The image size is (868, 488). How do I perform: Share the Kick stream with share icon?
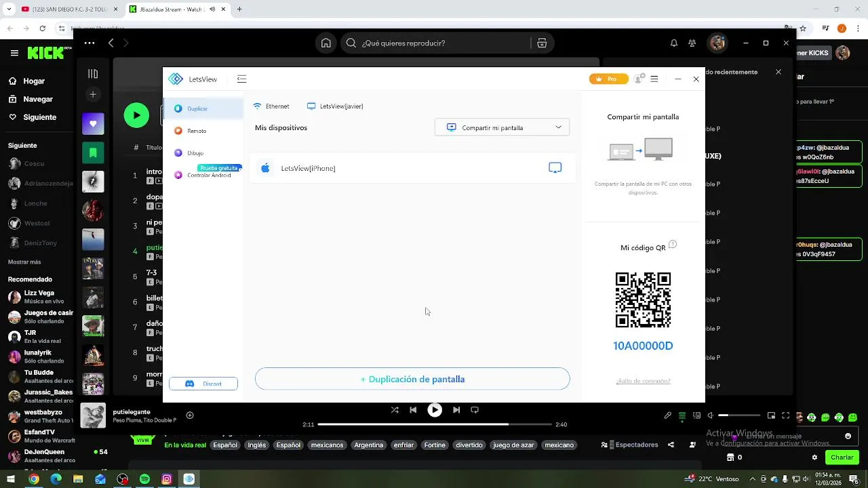(x=671, y=445)
